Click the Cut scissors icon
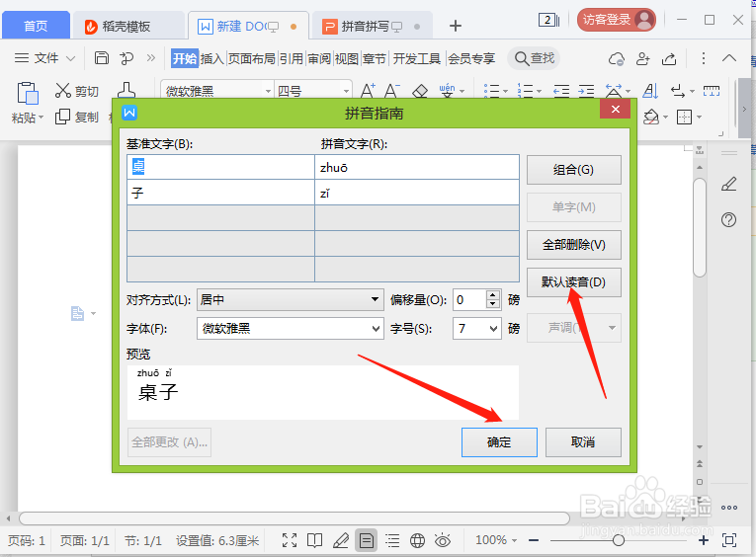Viewport: 756px width, 557px height. point(63,90)
